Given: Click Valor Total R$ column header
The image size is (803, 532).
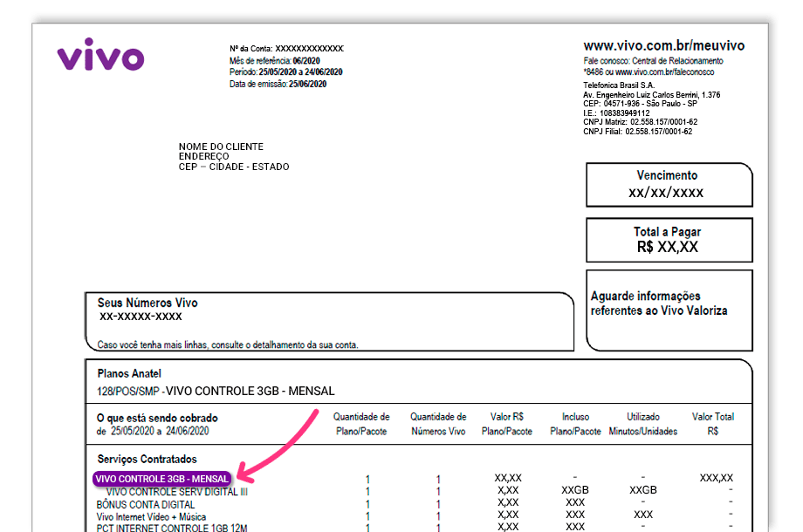Looking at the screenshot, I should [x=713, y=424].
